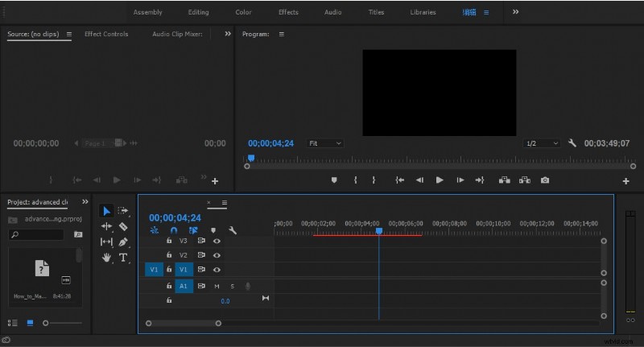Click the find-in-project folder icon

78,234
